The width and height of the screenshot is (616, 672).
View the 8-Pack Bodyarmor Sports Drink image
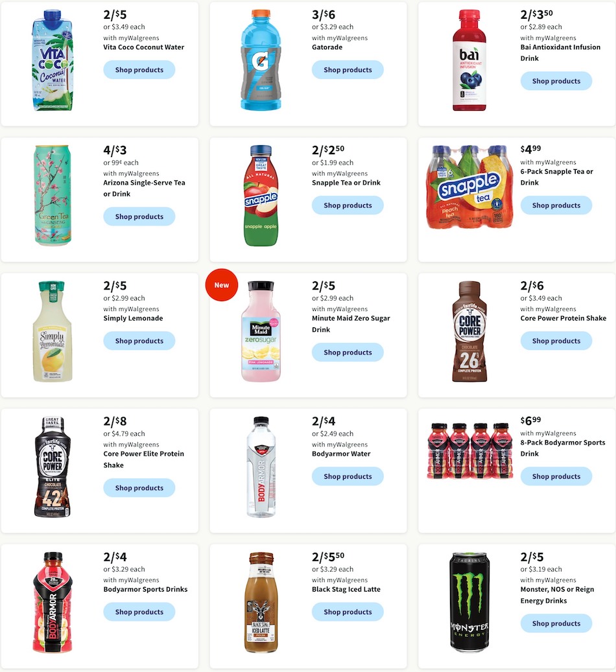click(469, 452)
